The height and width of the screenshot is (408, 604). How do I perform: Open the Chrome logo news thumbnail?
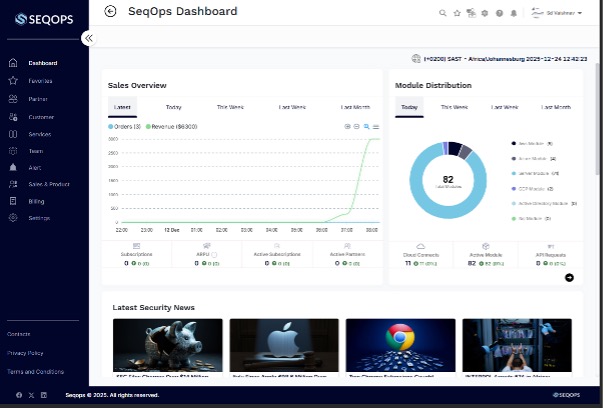[x=401, y=345]
